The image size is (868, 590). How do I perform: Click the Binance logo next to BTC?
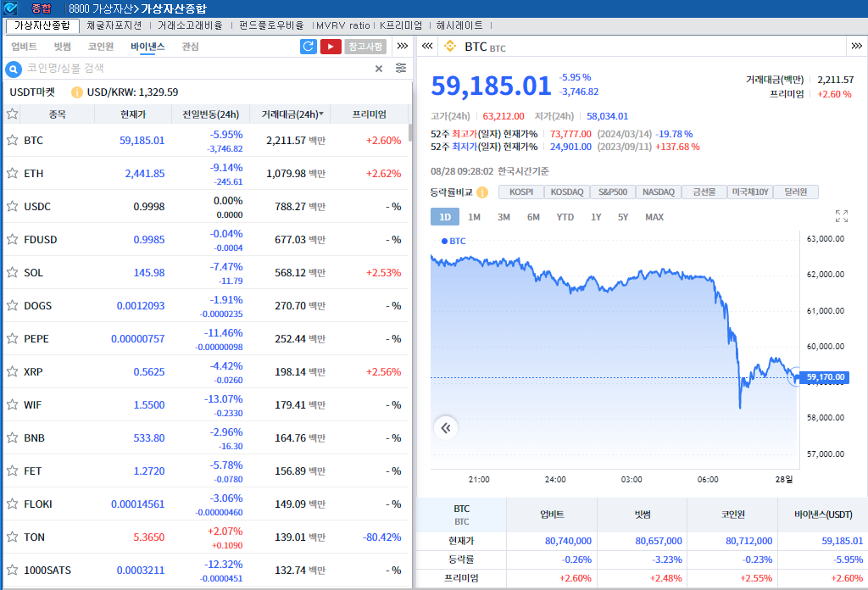450,47
